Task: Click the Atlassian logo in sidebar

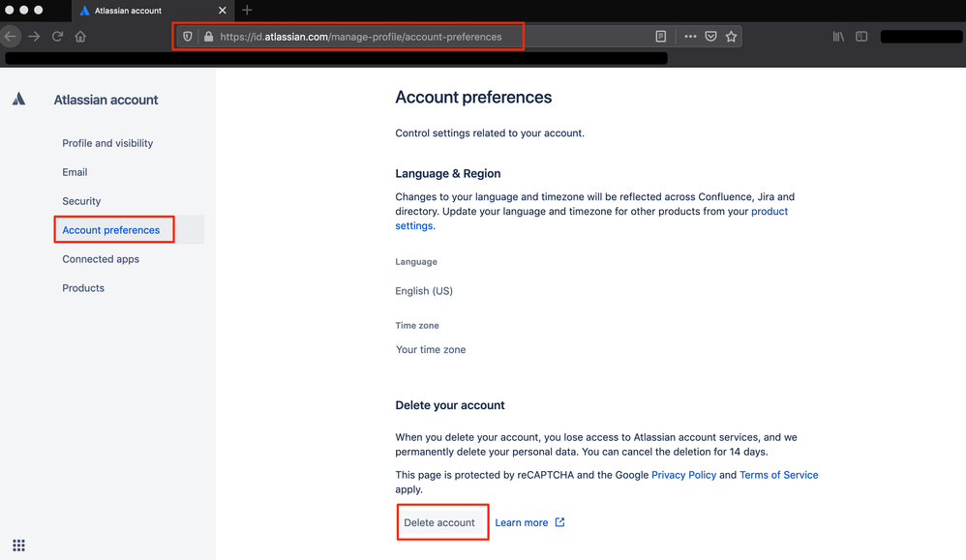Action: pyautogui.click(x=19, y=99)
